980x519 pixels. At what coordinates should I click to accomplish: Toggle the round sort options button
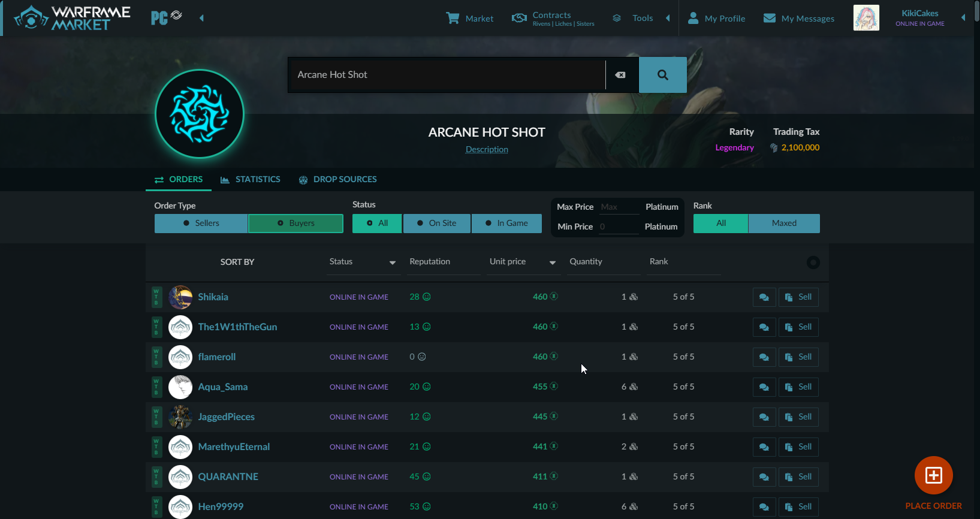pyautogui.click(x=813, y=262)
